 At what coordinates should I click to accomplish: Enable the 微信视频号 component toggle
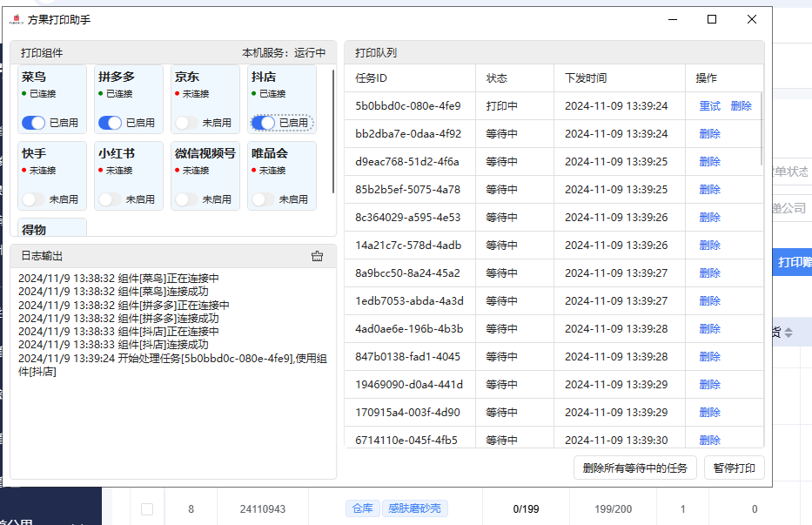(186, 199)
